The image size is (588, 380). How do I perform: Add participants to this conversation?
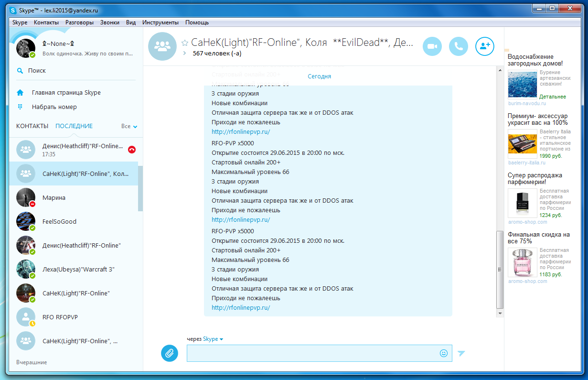coord(485,46)
